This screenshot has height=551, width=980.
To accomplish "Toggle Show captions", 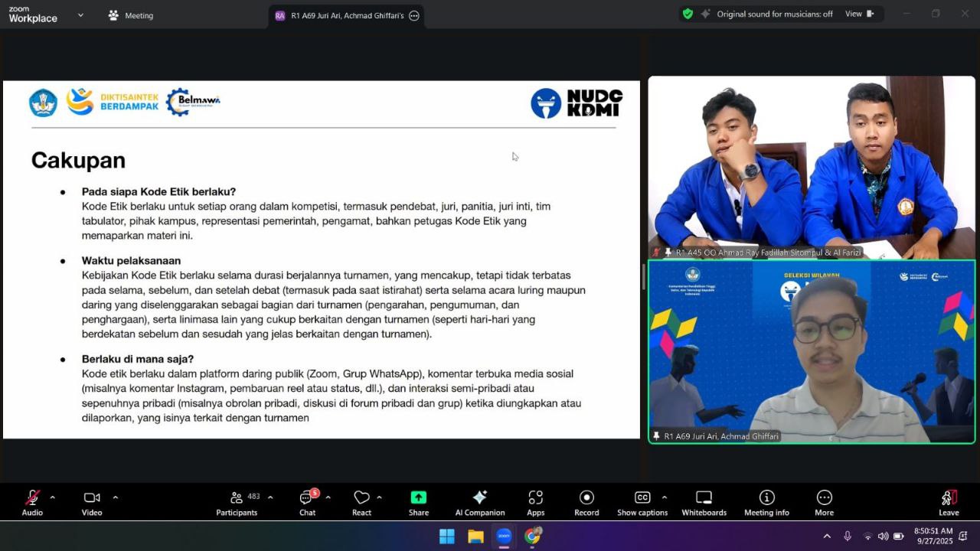I will click(x=642, y=502).
